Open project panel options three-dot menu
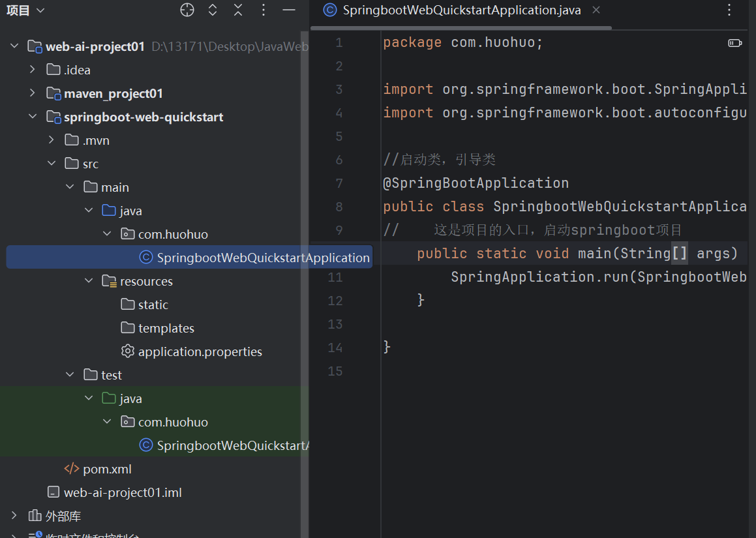This screenshot has width=756, height=538. tap(264, 10)
